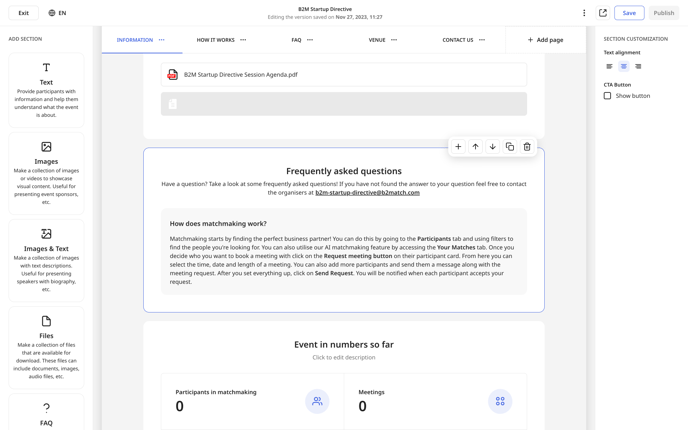
Task: Move FAQ section up
Action: [x=475, y=147]
